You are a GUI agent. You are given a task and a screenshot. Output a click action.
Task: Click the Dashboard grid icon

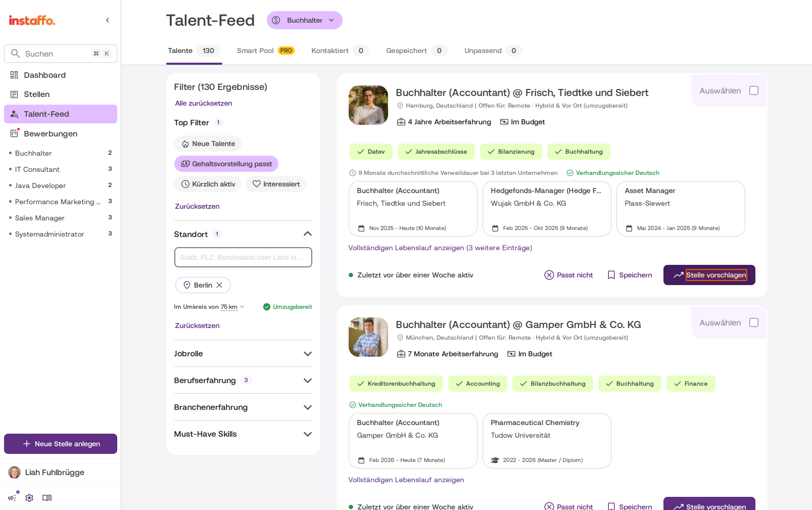pyautogui.click(x=14, y=75)
